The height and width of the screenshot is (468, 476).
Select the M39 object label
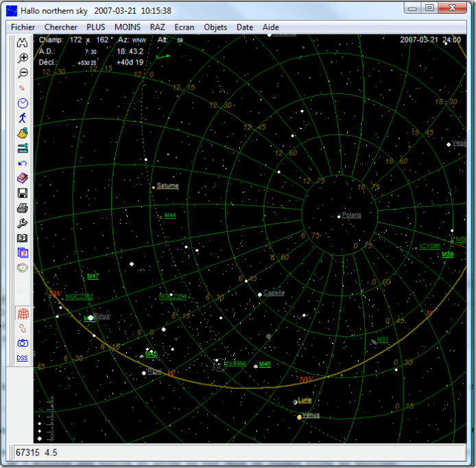coord(447,255)
